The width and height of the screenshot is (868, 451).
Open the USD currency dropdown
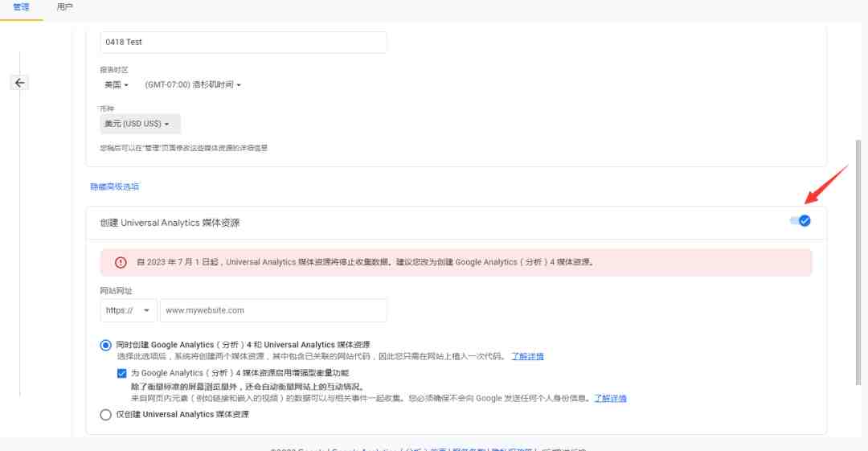pyautogui.click(x=140, y=124)
